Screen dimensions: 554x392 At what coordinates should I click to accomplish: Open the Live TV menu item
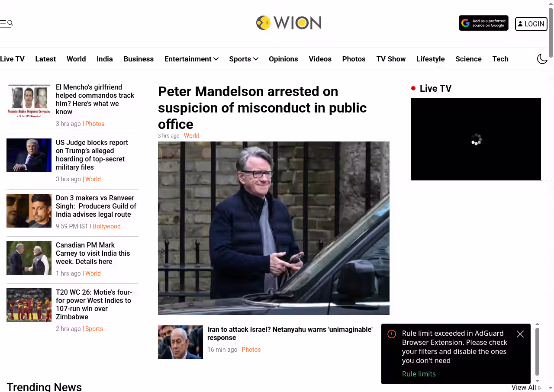[x=12, y=59]
